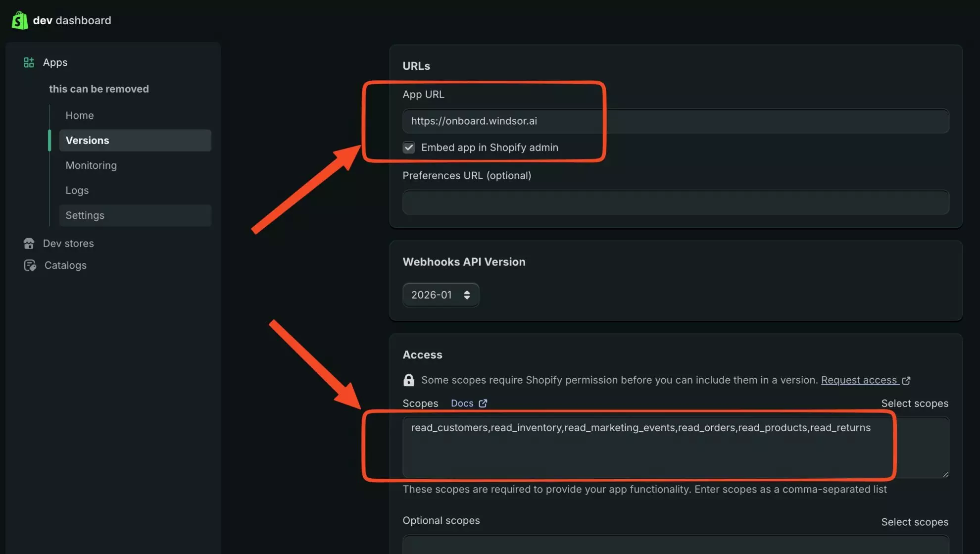Screen dimensions: 980x554
Task: Open the Catalogs icon in sidebar
Action: (30, 265)
